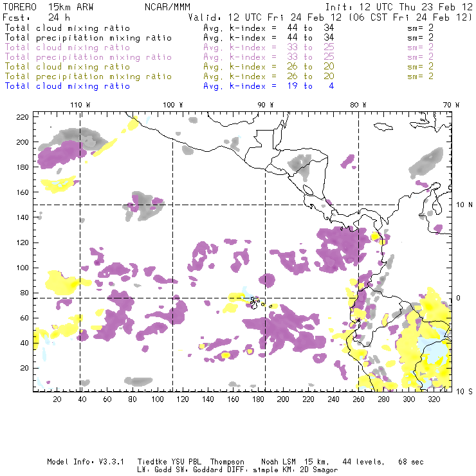Select the '40' tick on the vertical axis

click(24, 343)
